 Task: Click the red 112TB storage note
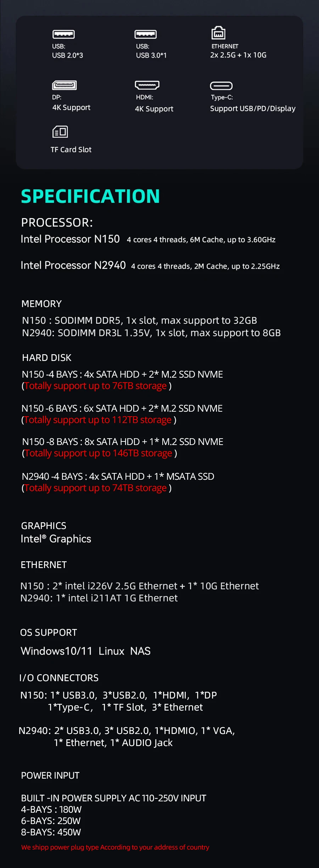(98, 420)
